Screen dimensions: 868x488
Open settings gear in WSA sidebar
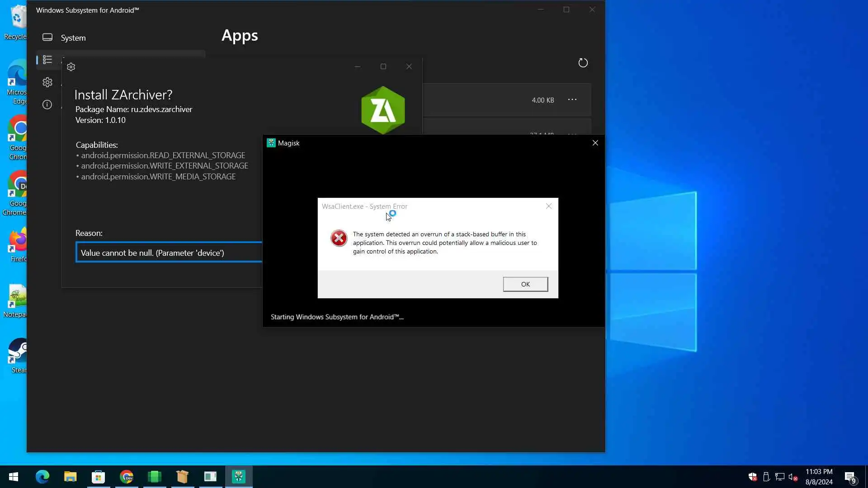point(47,82)
